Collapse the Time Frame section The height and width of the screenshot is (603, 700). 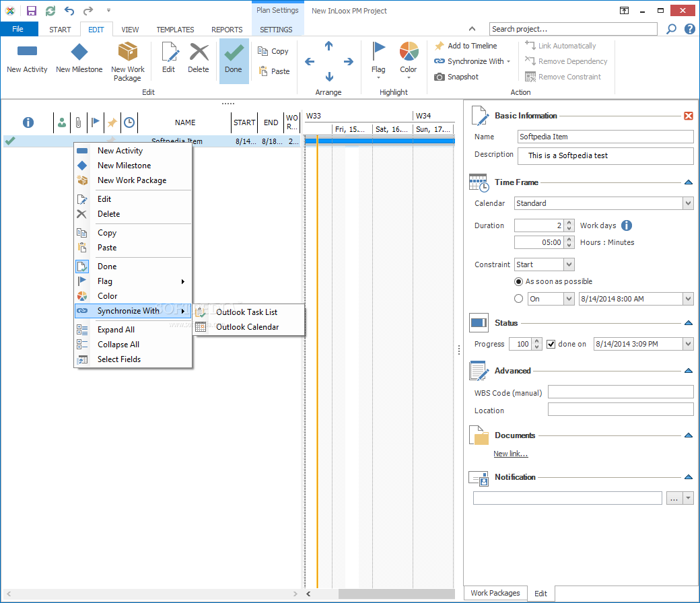click(x=689, y=182)
